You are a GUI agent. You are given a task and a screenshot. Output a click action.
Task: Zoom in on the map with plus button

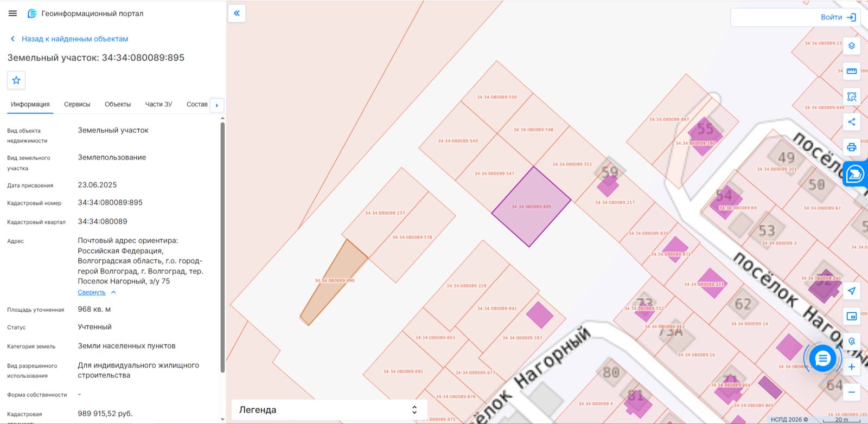pyautogui.click(x=852, y=367)
